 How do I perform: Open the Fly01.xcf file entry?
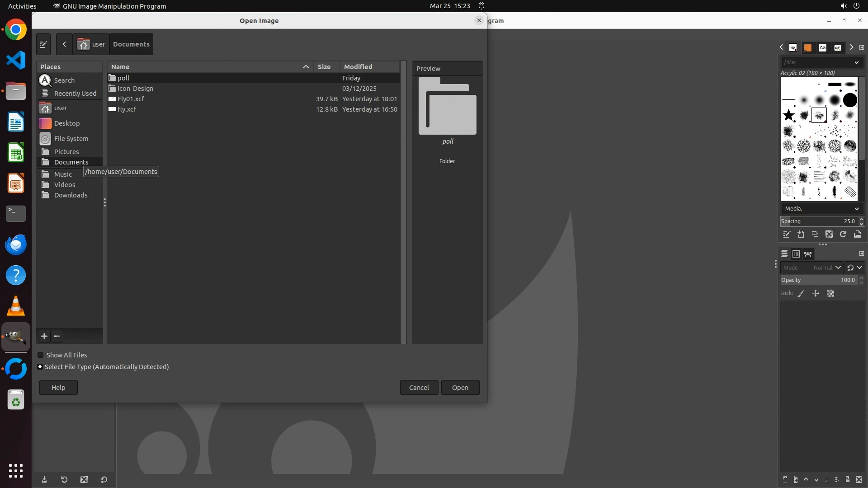pos(131,99)
